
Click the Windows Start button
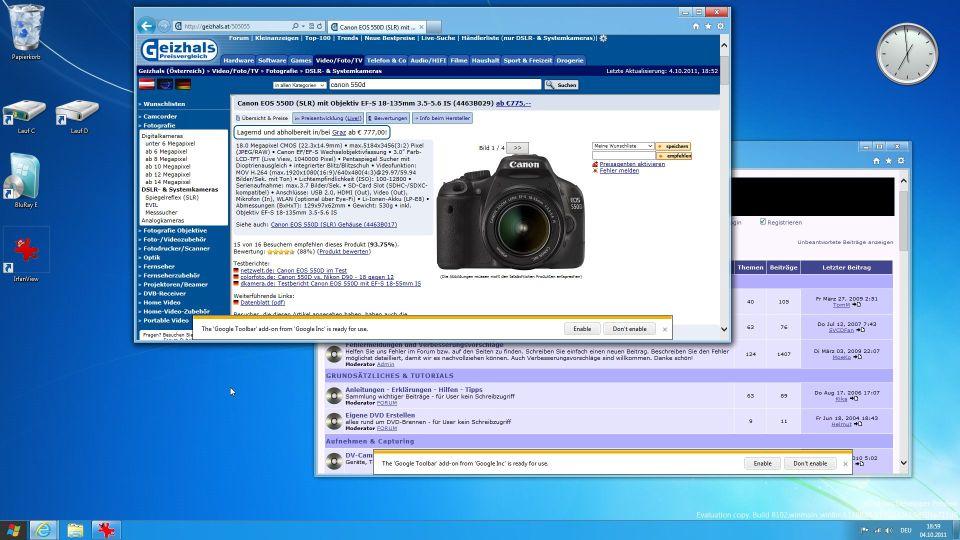pyautogui.click(x=13, y=530)
